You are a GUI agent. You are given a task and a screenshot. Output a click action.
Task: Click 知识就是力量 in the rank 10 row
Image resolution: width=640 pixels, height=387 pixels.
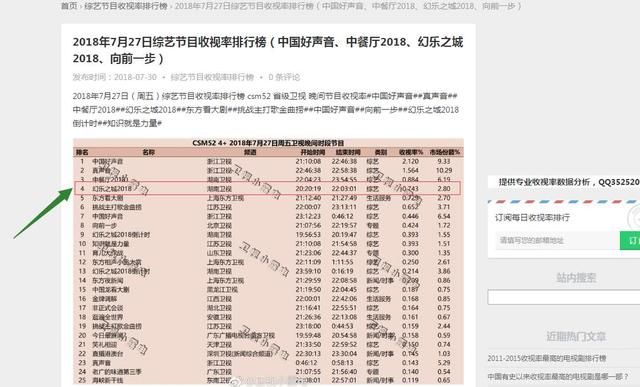pos(111,244)
